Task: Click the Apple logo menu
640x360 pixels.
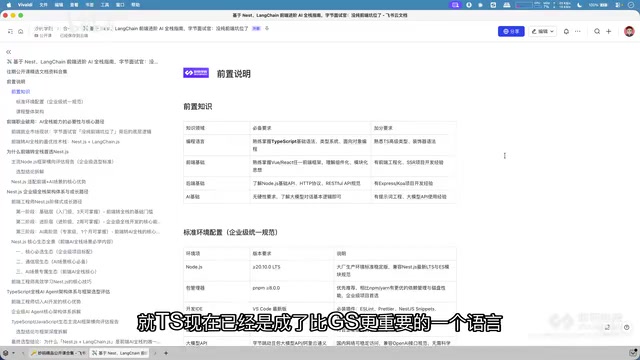Action: [x=9, y=5]
